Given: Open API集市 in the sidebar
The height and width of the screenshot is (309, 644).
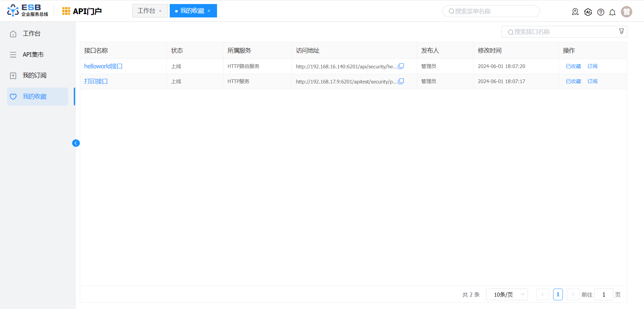Looking at the screenshot, I should [33, 55].
